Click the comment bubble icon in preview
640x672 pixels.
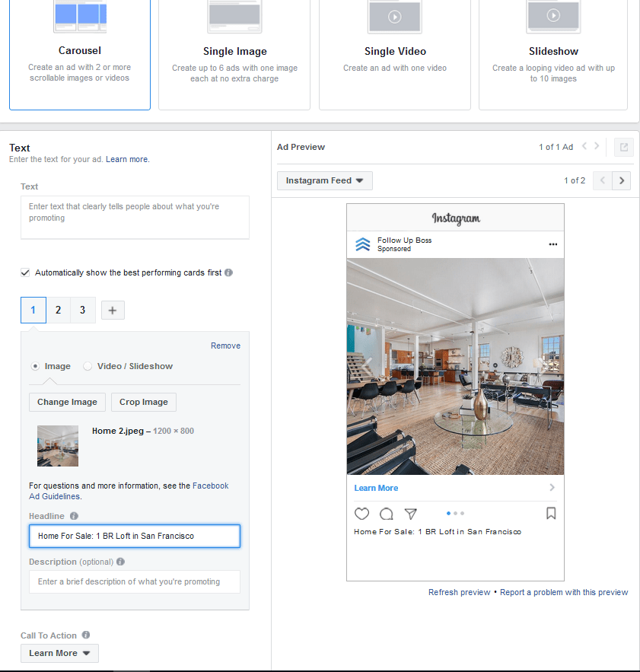387,514
